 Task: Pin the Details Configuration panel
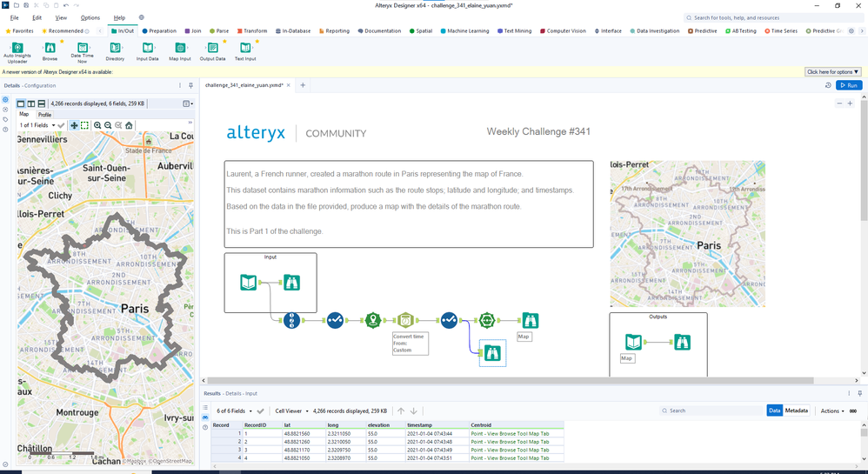(190, 85)
